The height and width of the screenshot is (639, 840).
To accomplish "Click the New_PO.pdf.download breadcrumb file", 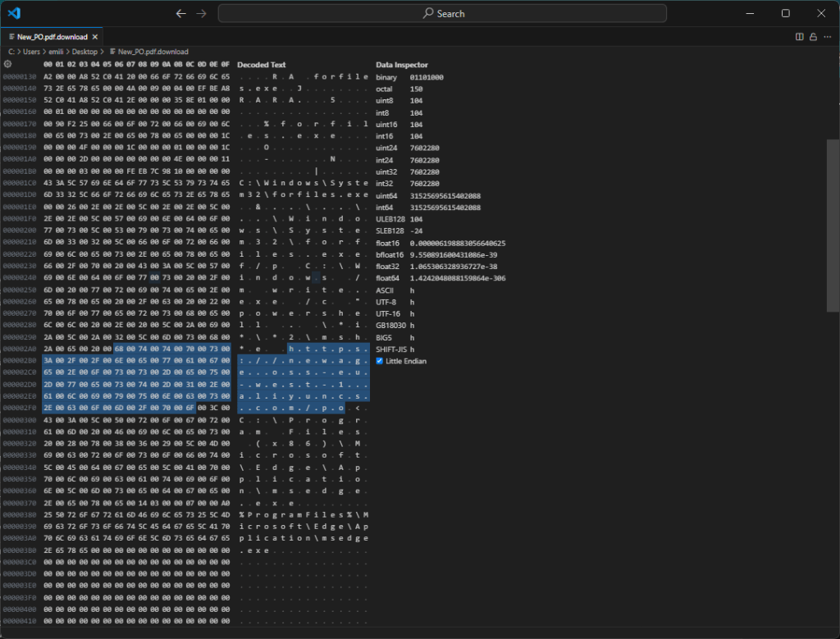I will (x=153, y=52).
